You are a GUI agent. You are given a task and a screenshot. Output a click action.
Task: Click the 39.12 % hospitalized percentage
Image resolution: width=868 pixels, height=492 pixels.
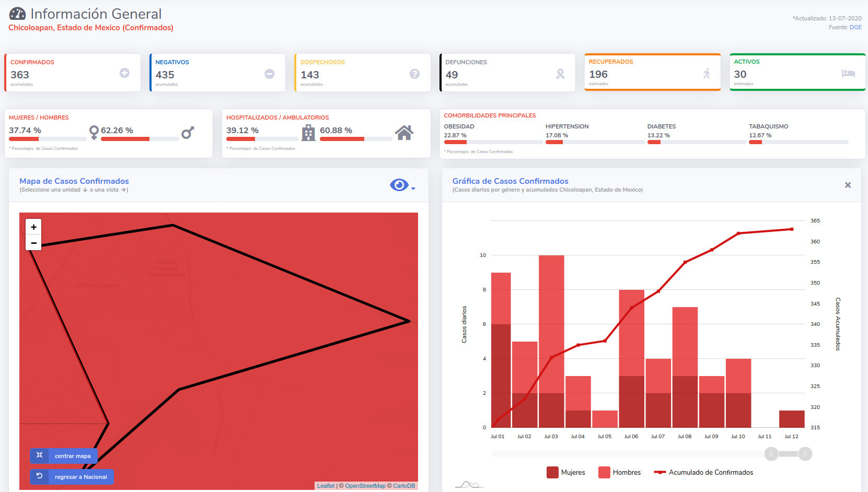(x=242, y=130)
